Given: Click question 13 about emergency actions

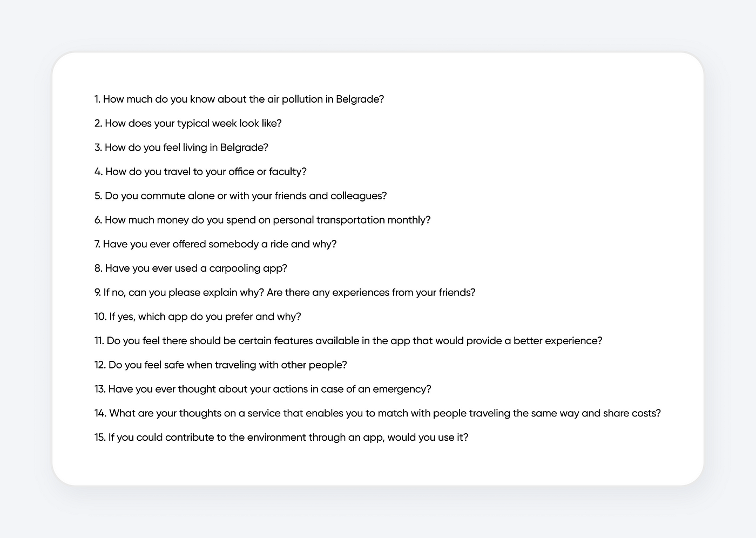Looking at the screenshot, I should point(263,389).
